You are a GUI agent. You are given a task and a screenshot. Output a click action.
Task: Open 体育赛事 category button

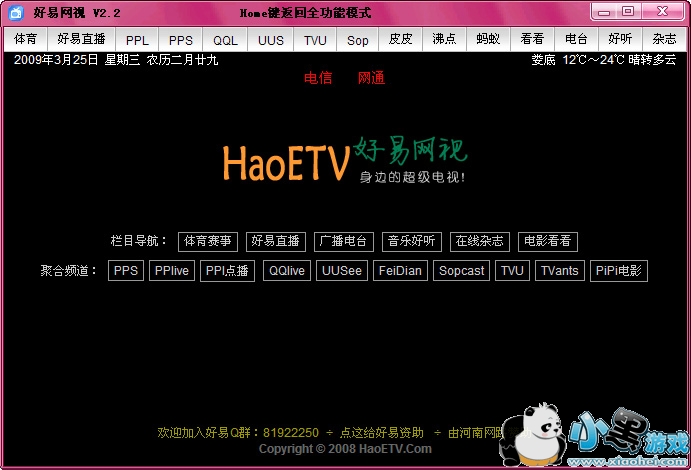208,241
